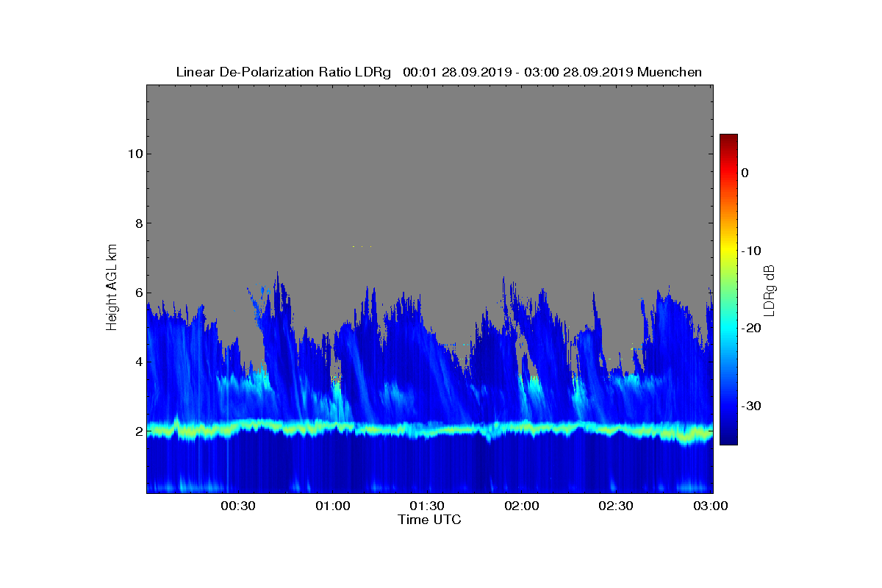The image size is (882, 588).
Task: Click the colorbar value -20
Action: pos(751,329)
